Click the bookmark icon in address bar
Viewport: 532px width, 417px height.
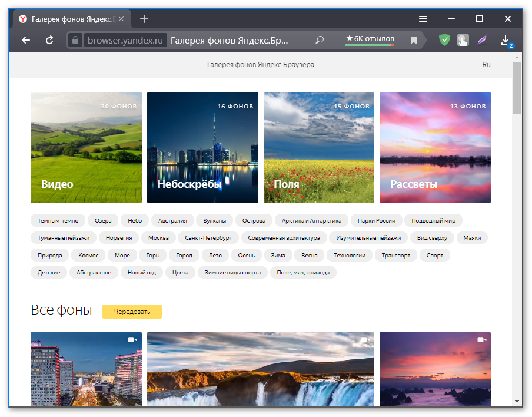(414, 40)
